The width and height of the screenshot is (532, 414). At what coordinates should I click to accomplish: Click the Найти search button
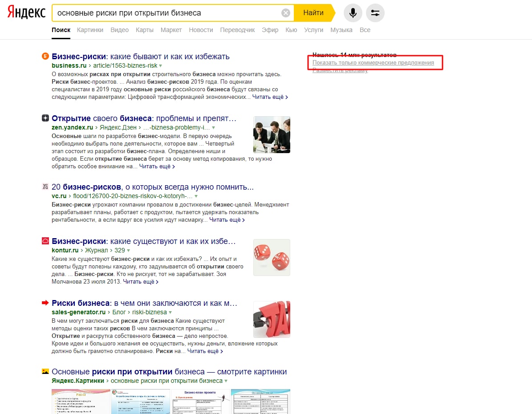click(x=313, y=13)
